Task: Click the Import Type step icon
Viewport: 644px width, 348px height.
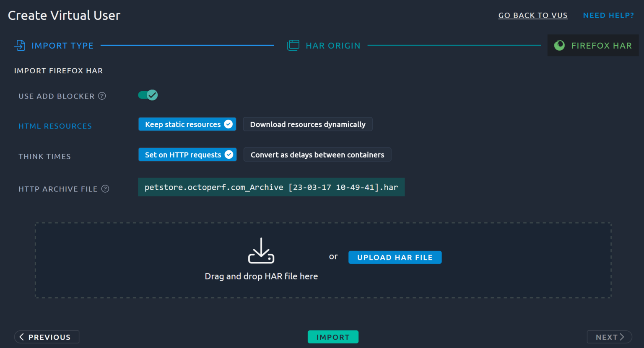Action: point(20,45)
